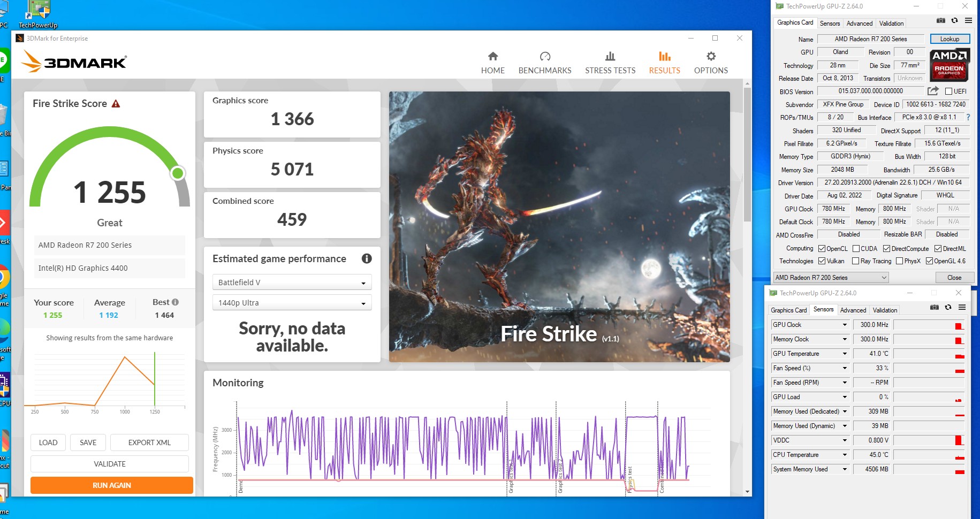The image size is (980, 519).
Task: Toggle the CUDA checkbox
Action: coord(856,249)
